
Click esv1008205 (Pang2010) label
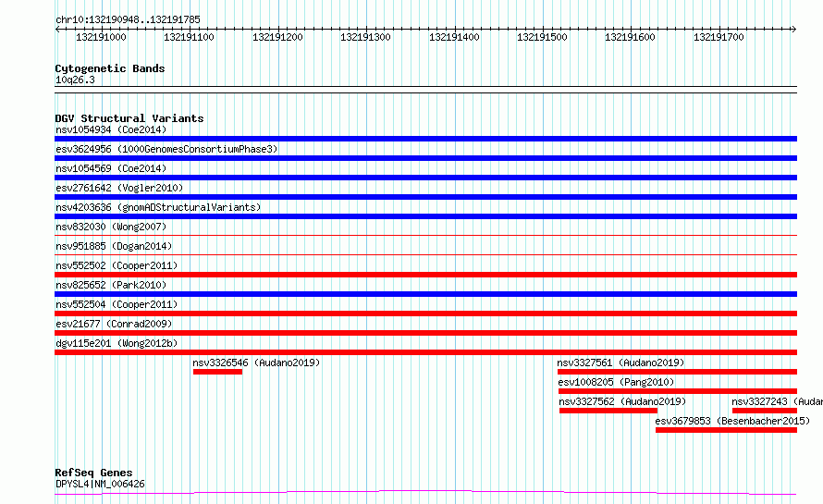tap(616, 382)
